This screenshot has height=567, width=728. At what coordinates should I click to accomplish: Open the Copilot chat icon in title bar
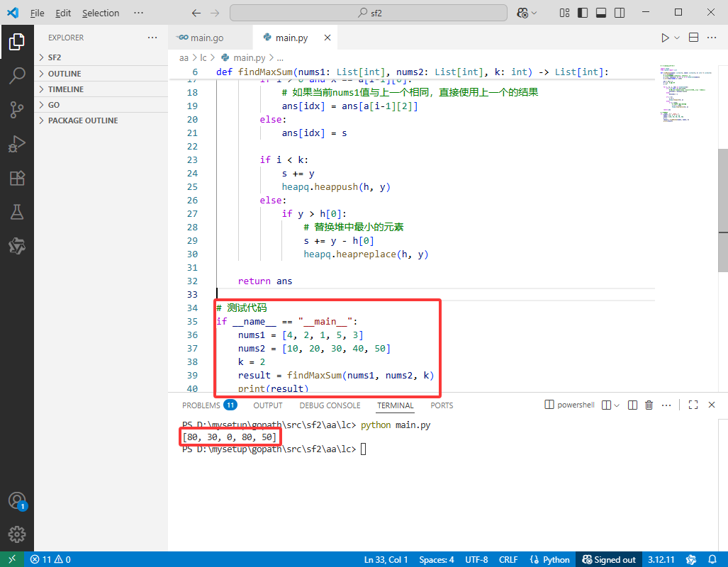(x=522, y=13)
